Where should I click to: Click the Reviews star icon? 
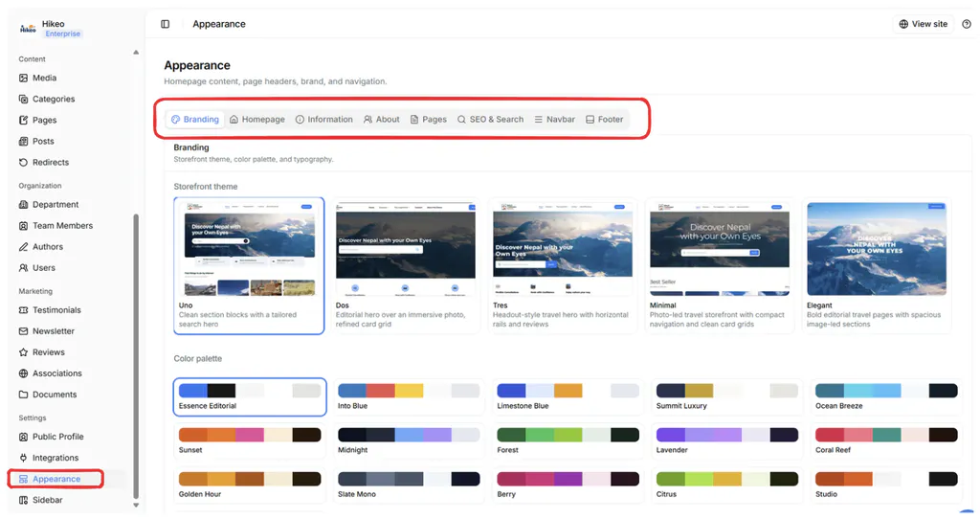coord(23,352)
